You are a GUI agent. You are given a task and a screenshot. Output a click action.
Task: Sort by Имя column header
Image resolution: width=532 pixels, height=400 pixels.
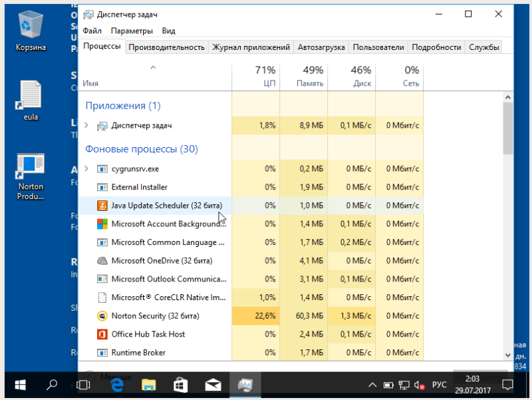click(155, 77)
